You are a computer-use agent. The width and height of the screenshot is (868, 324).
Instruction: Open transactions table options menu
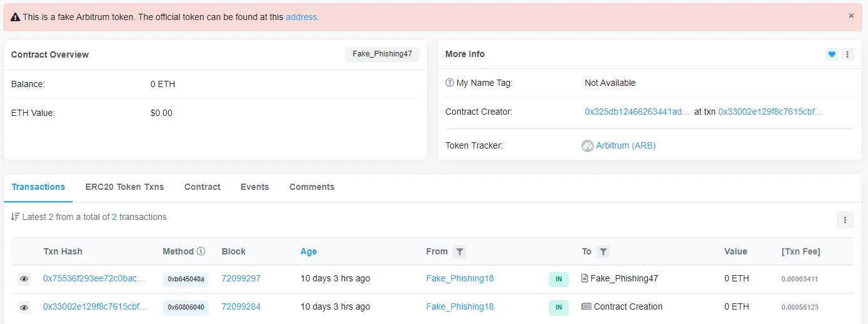click(x=845, y=220)
